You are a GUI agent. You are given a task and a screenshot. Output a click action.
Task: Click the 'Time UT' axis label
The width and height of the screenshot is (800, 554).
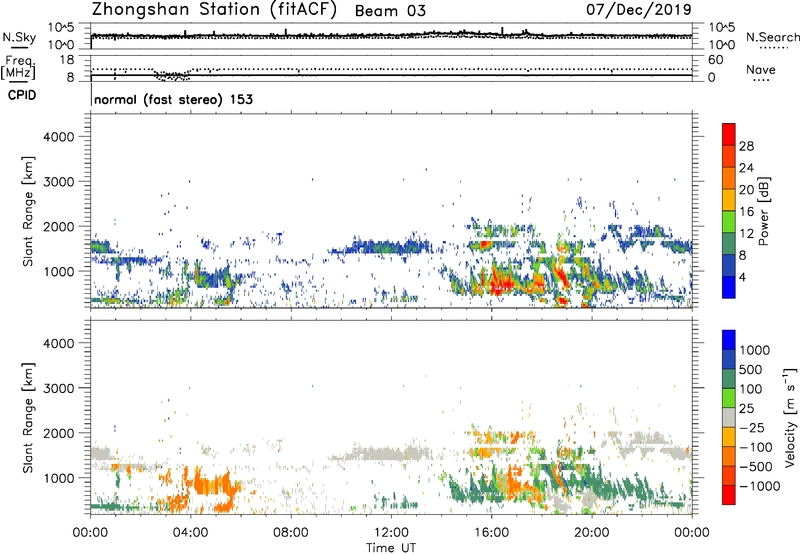(391, 548)
